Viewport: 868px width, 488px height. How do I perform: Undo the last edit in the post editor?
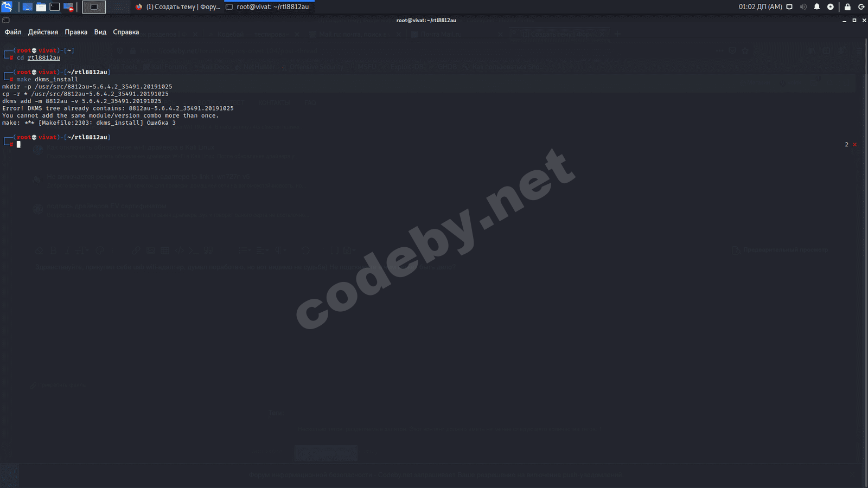306,250
